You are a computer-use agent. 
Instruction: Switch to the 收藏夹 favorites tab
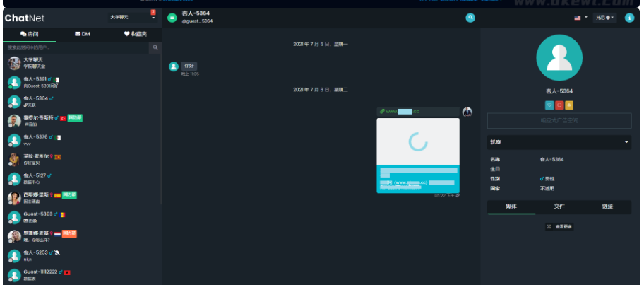(135, 33)
